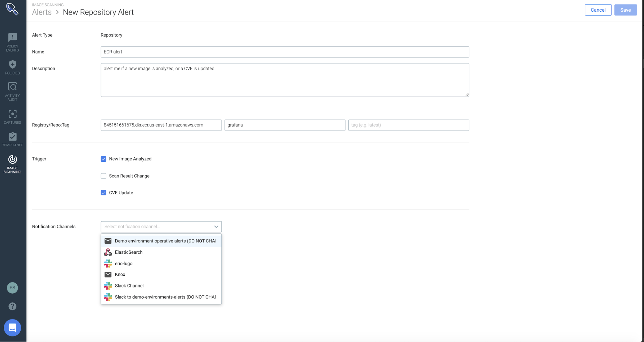Choose the Knox email notification option
644x342 pixels.
click(x=120, y=274)
